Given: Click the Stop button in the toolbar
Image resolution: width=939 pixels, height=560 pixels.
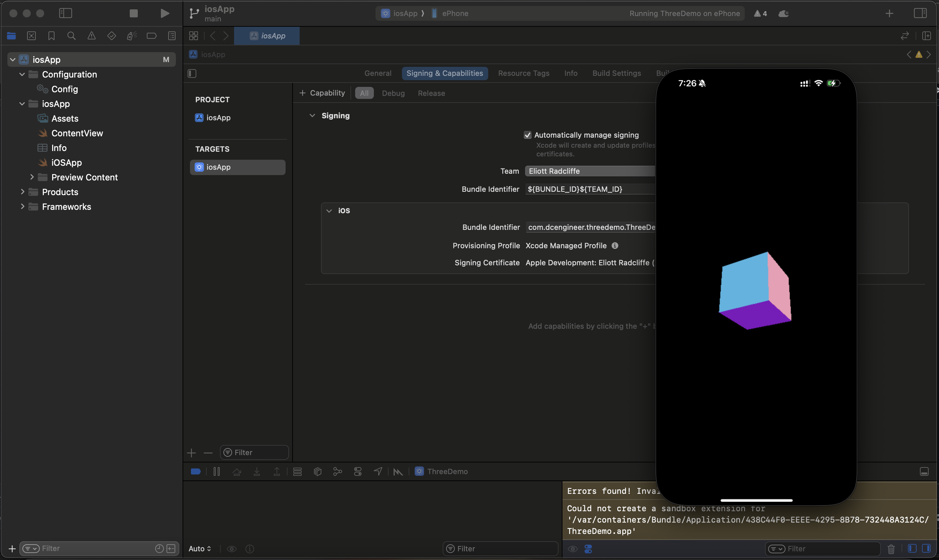Looking at the screenshot, I should click(x=134, y=13).
